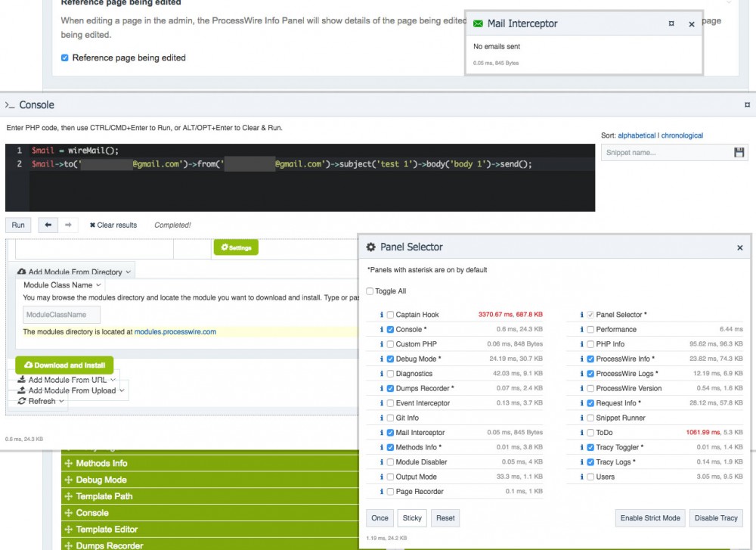Expand Add Module From URL section
Viewport: 756px width, 550px height.
coord(68,380)
